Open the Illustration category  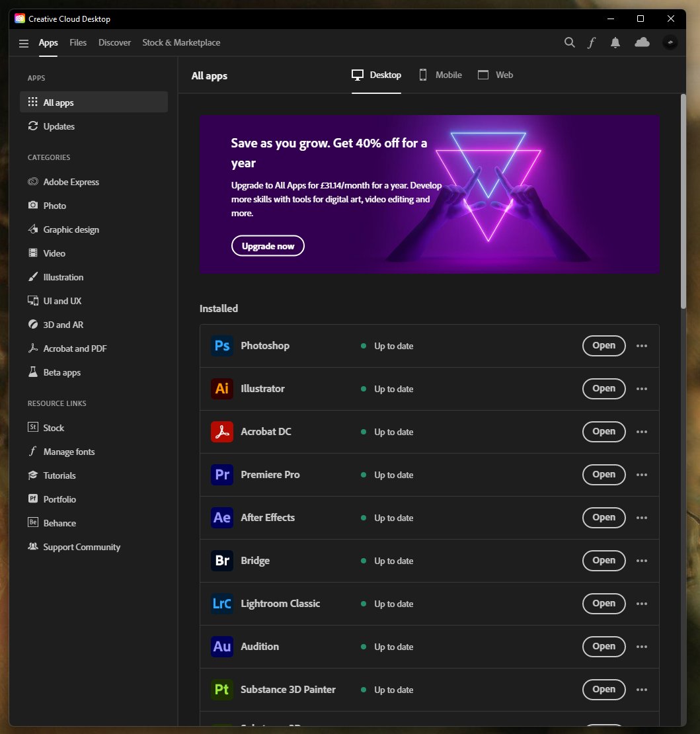[94, 277]
